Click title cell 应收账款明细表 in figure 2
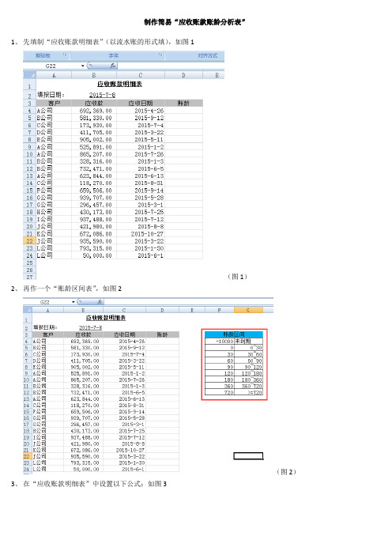 [x=106, y=318]
